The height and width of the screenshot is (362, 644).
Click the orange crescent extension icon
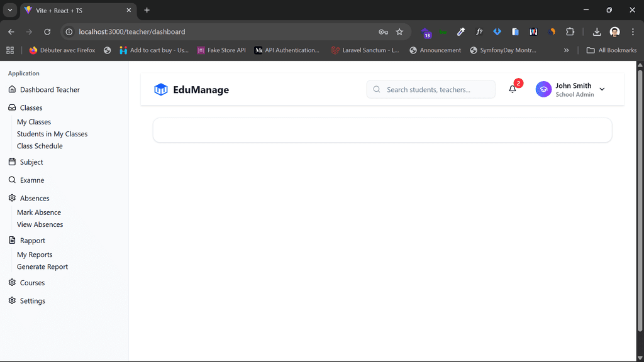[552, 31]
